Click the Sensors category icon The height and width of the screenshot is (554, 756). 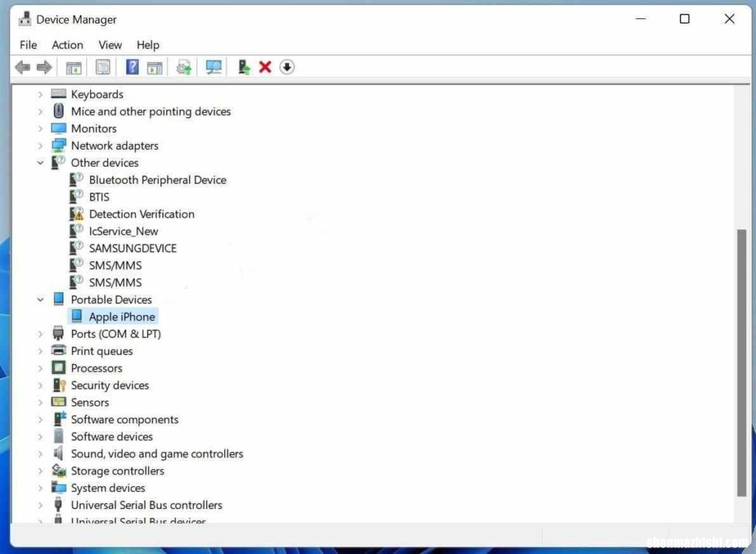pyautogui.click(x=58, y=402)
